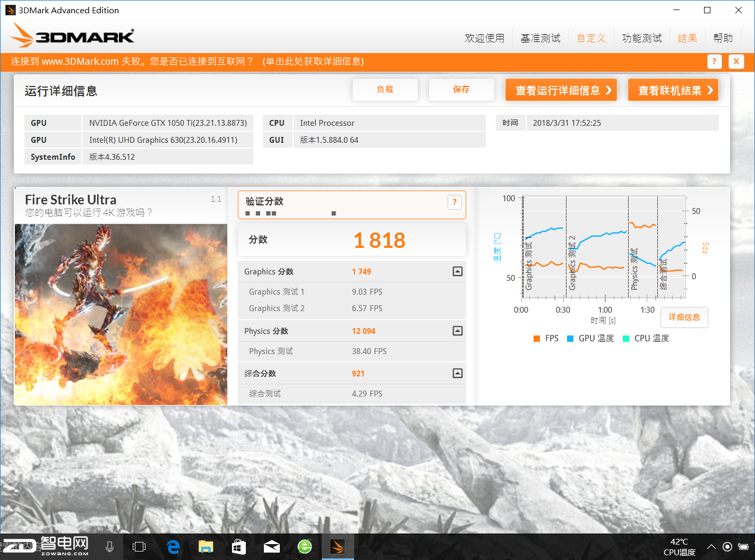Click the connection failed message link
Image resolution: width=755 pixels, height=560 pixels.
click(x=187, y=62)
